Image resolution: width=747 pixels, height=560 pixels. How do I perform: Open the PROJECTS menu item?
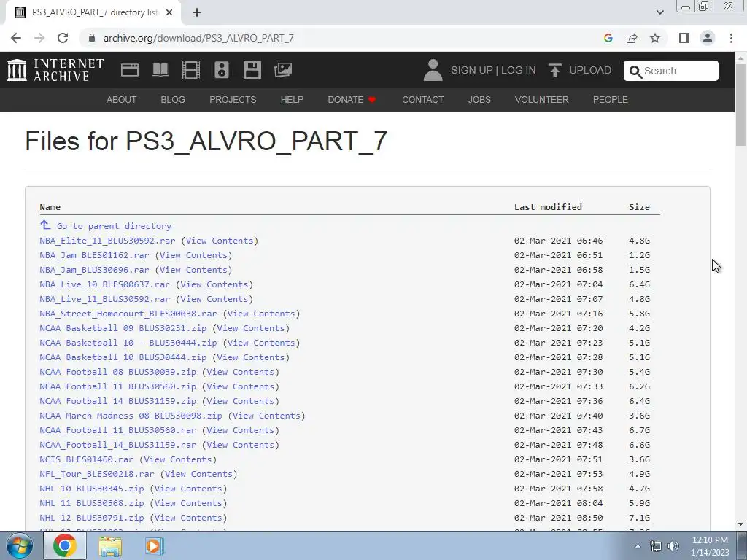pos(233,99)
